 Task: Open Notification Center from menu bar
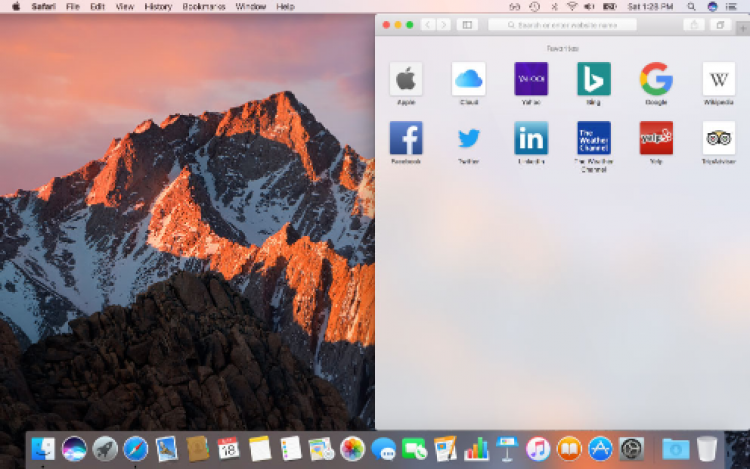731,7
